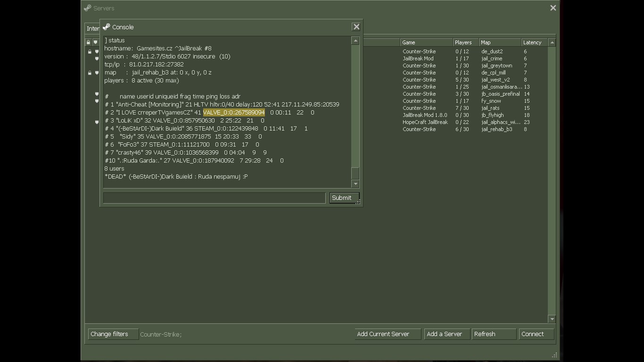The height and width of the screenshot is (362, 644).
Task: Click the server list scrollbar up arrow
Action: click(552, 42)
